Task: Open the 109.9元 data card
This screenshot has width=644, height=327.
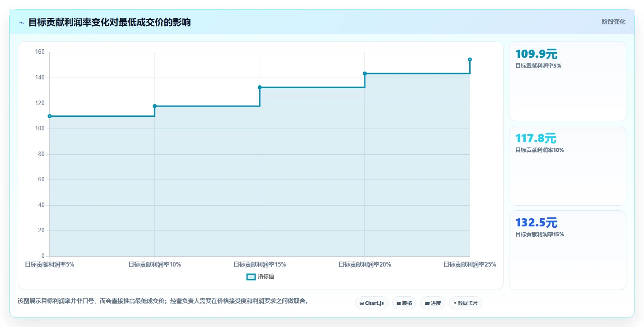Action: 568,82
